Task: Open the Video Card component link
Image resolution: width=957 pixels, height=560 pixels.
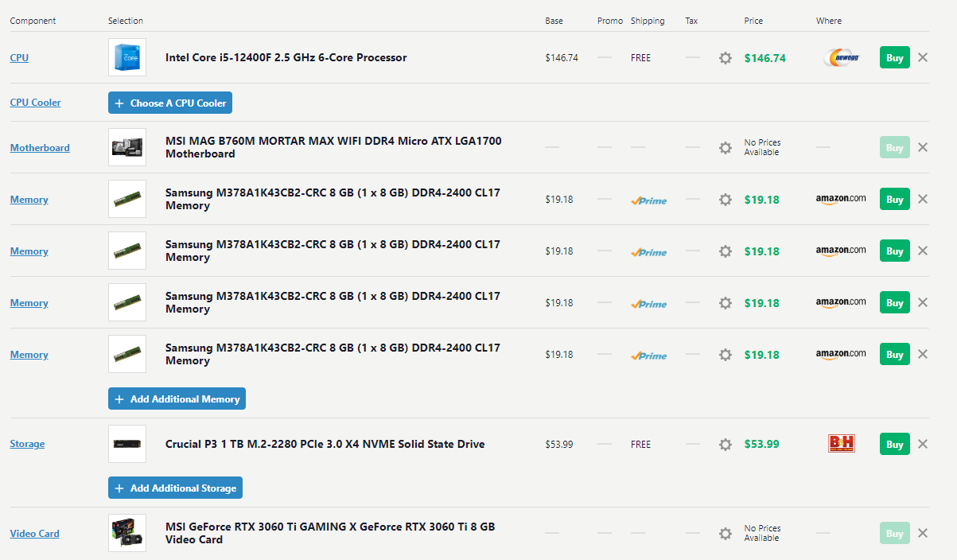Action: pyautogui.click(x=34, y=534)
